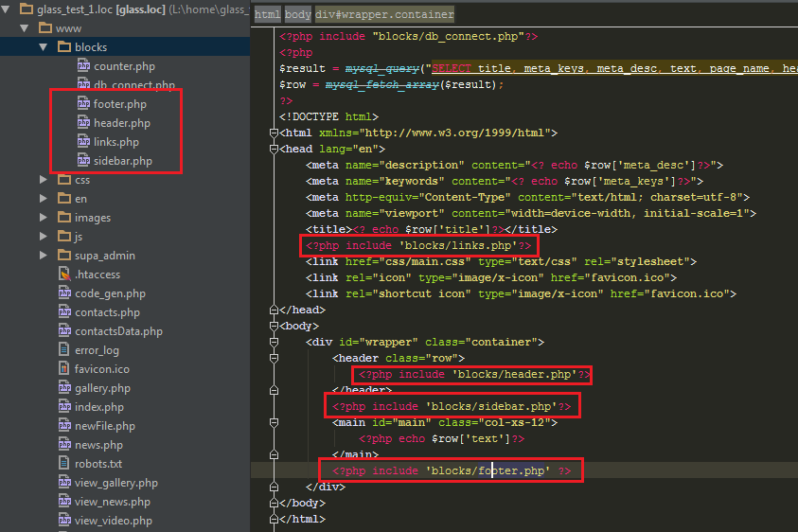
Task: Click the blocks folder icon
Action: 63,47
